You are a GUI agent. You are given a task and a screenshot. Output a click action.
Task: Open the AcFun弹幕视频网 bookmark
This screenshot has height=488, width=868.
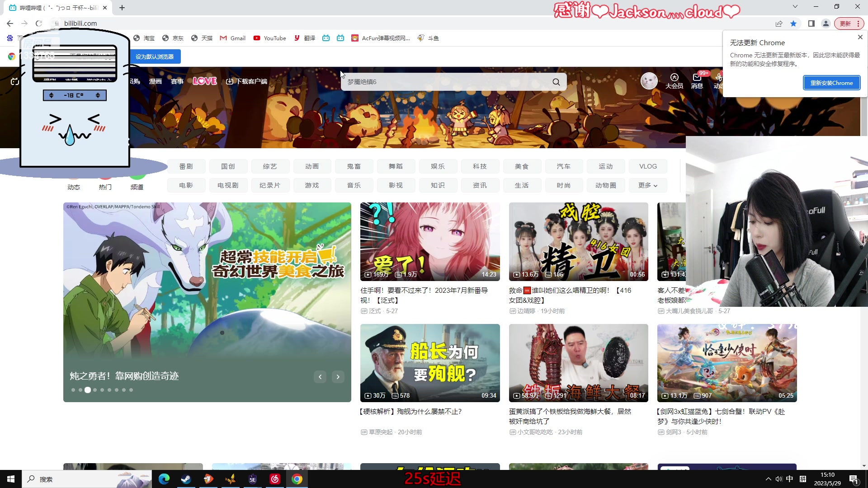381,38
